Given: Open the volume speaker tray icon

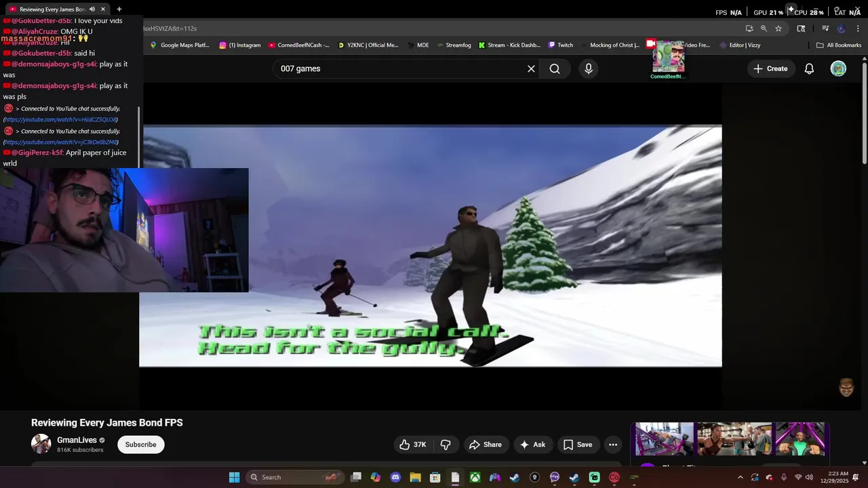Looking at the screenshot, I should pyautogui.click(x=810, y=477).
